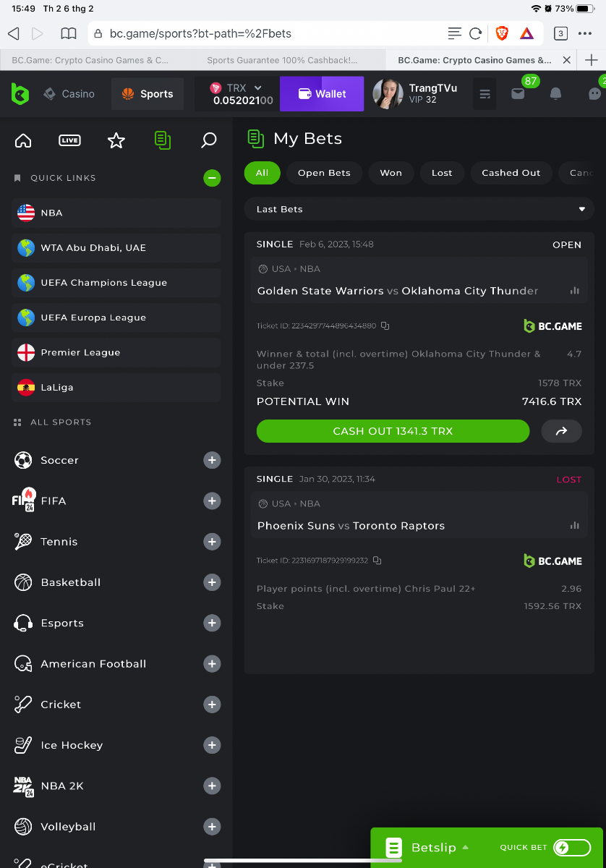Open the notifications bell icon
This screenshot has width=606, height=868.
(555, 93)
